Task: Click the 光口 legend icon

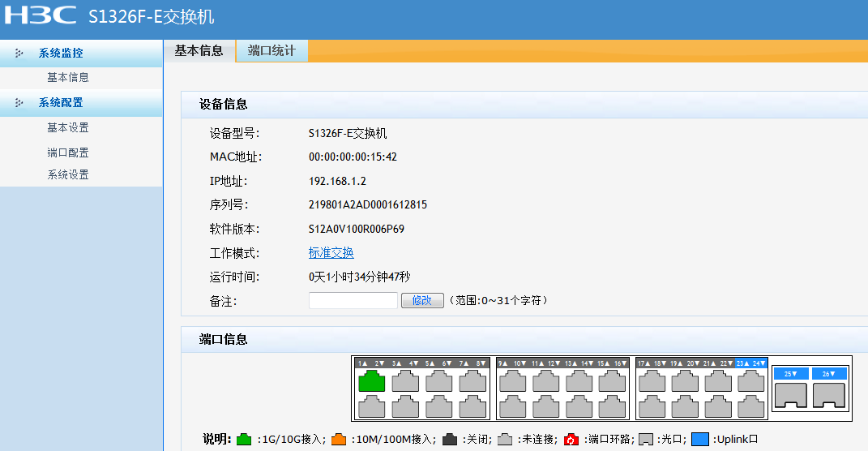Action: tap(646, 440)
